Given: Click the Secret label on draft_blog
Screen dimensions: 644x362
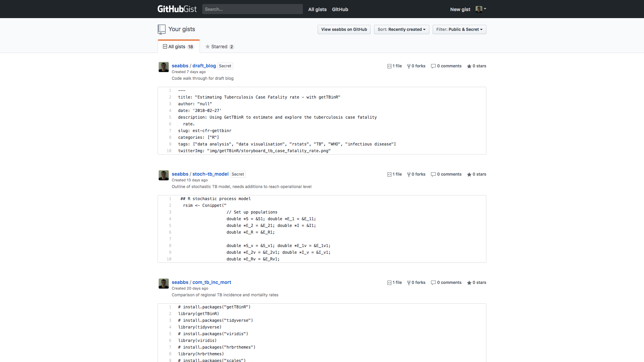Looking at the screenshot, I should tap(225, 66).
